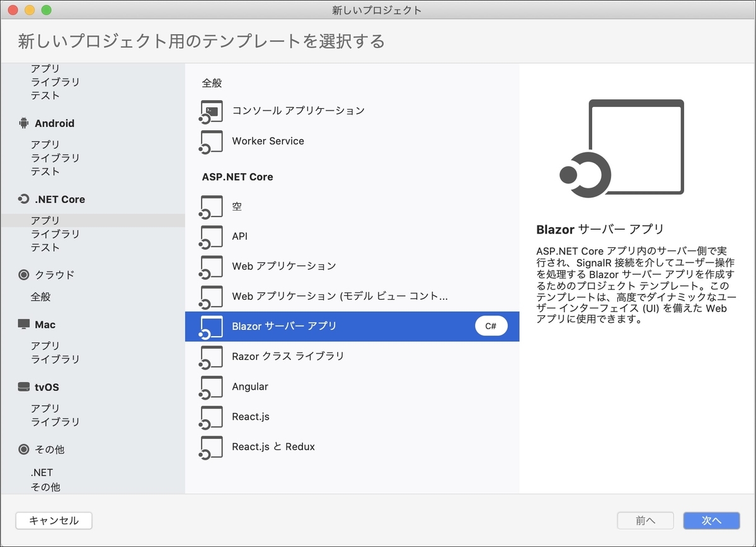
Task: Click the tvOS device icon in sidebar
Action: (x=24, y=387)
